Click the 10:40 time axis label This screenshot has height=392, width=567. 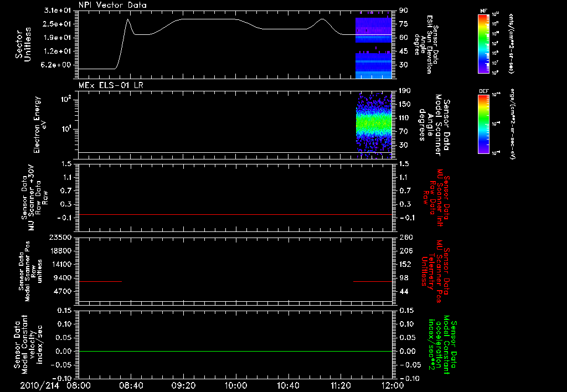coord(288,385)
